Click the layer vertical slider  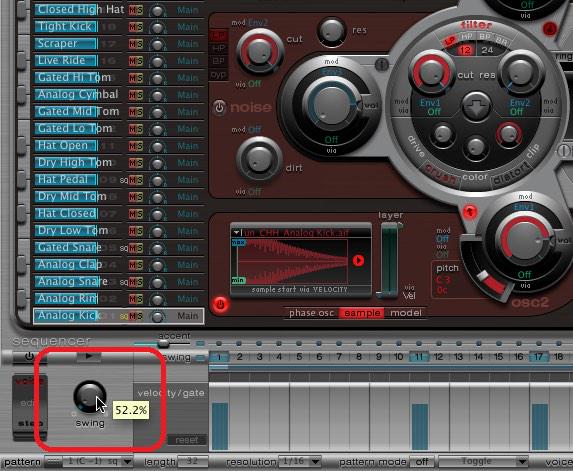(x=390, y=260)
